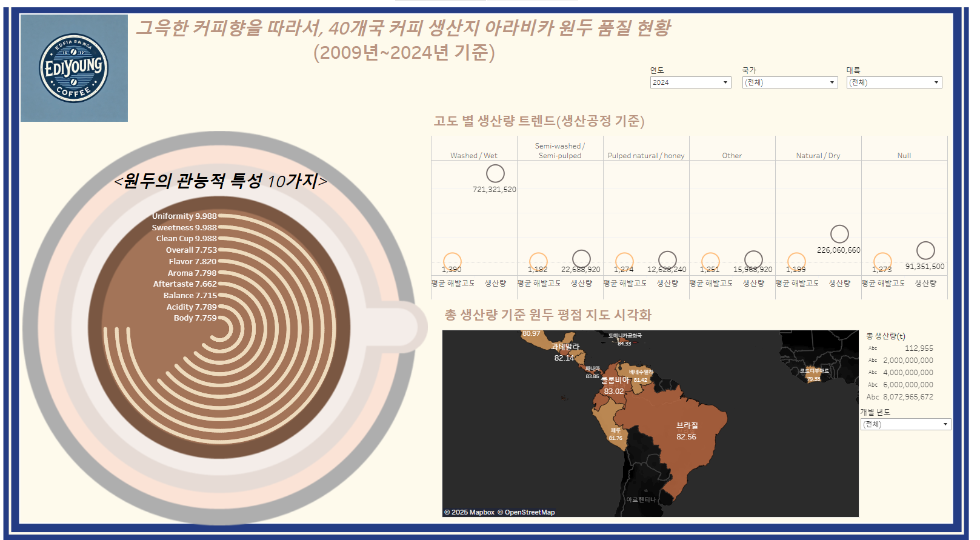
Task: Click the 총 생산량 기준 원두 평점 지도 시각화 title
Action: click(548, 315)
